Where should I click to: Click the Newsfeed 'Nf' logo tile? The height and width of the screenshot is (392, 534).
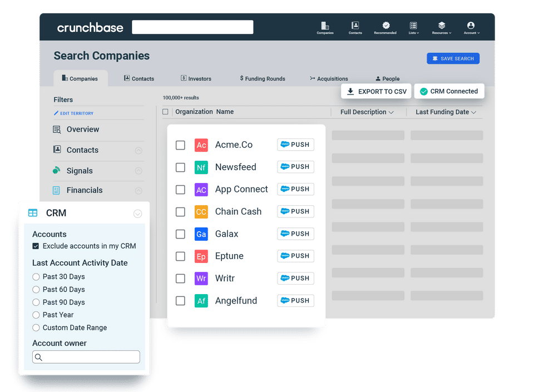(201, 167)
